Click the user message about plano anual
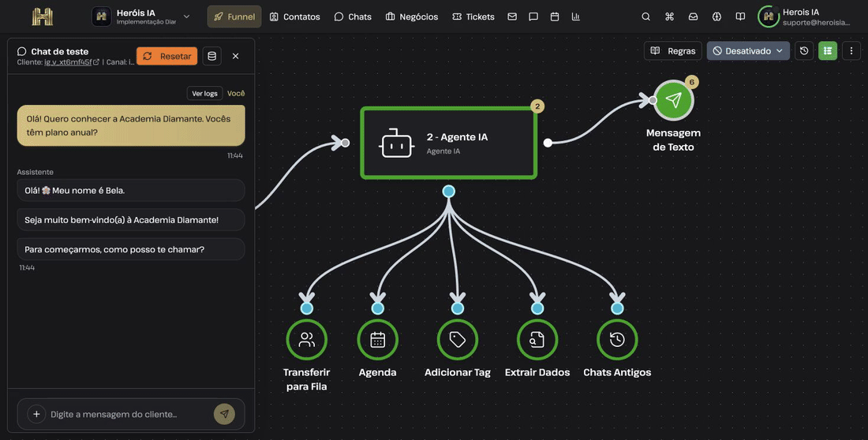Image resolution: width=868 pixels, height=440 pixels. click(131, 125)
